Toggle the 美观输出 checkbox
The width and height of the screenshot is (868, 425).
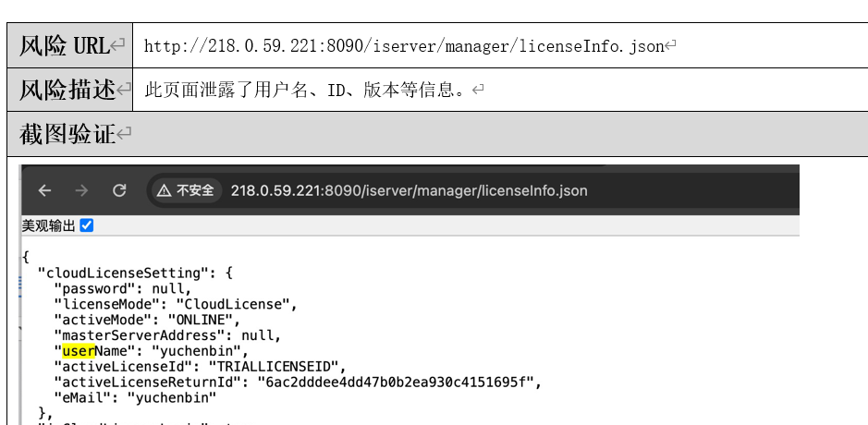click(87, 225)
